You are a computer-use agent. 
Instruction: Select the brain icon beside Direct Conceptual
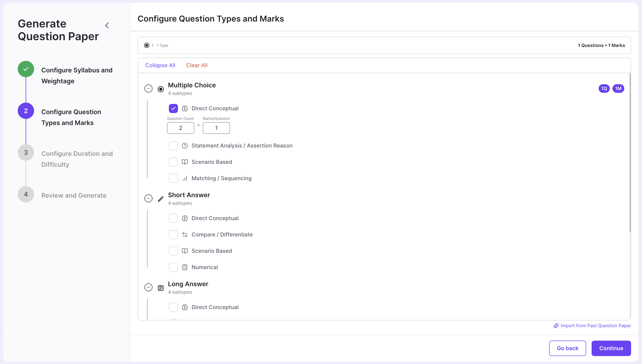[185, 108]
